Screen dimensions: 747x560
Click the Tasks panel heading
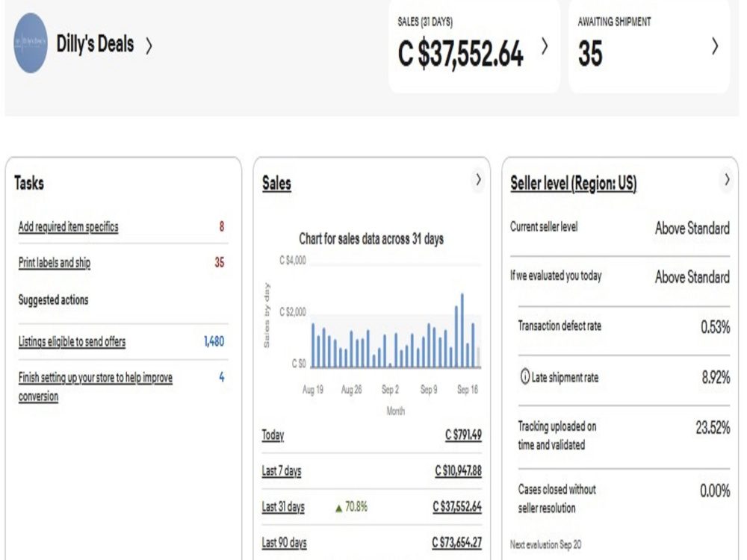click(x=29, y=183)
